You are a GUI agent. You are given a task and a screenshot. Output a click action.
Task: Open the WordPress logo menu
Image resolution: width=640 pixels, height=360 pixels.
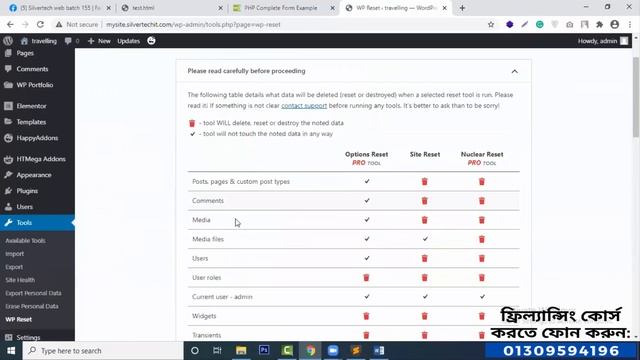click(x=8, y=41)
